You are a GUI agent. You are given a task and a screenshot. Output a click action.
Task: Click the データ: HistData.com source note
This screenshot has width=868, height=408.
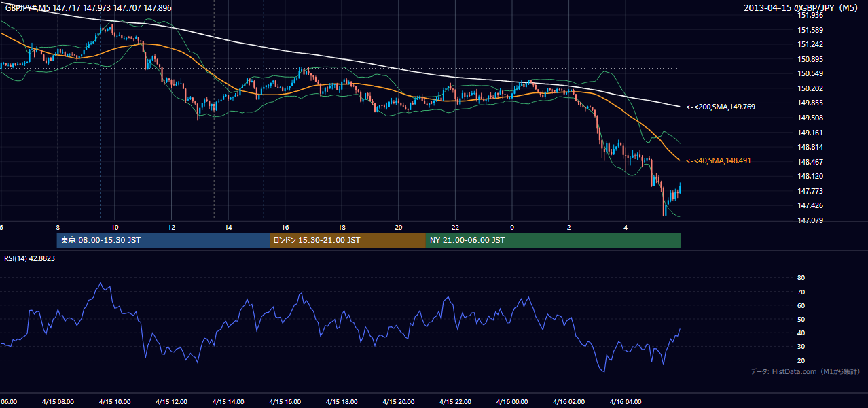click(805, 371)
